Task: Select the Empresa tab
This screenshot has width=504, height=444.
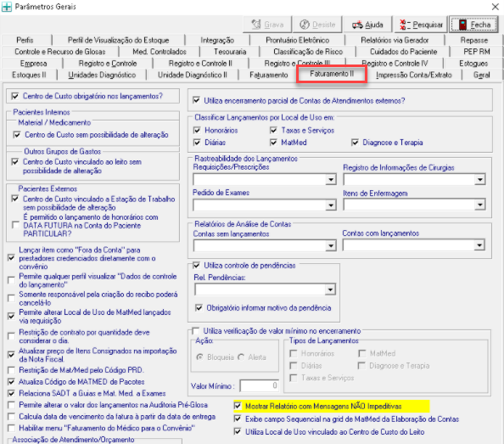Action: (33, 64)
